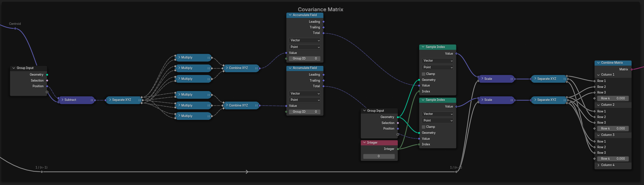Collapse the Column 3 panel
Screen dimensions: 644x185
click(x=598, y=135)
